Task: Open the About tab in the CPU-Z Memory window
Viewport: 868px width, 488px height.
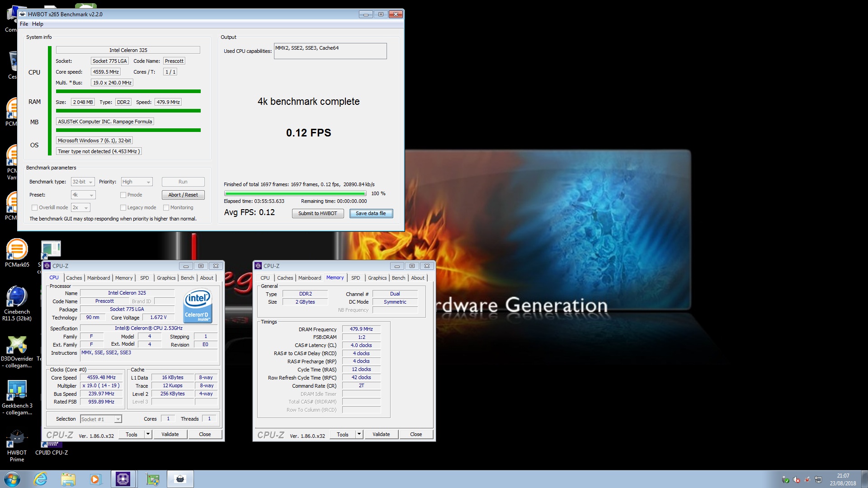Action: 418,278
